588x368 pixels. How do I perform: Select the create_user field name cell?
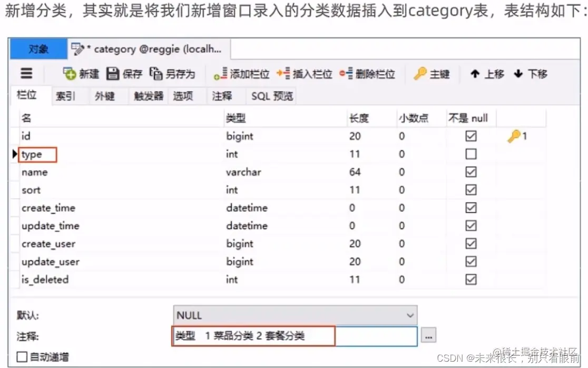[122, 244]
